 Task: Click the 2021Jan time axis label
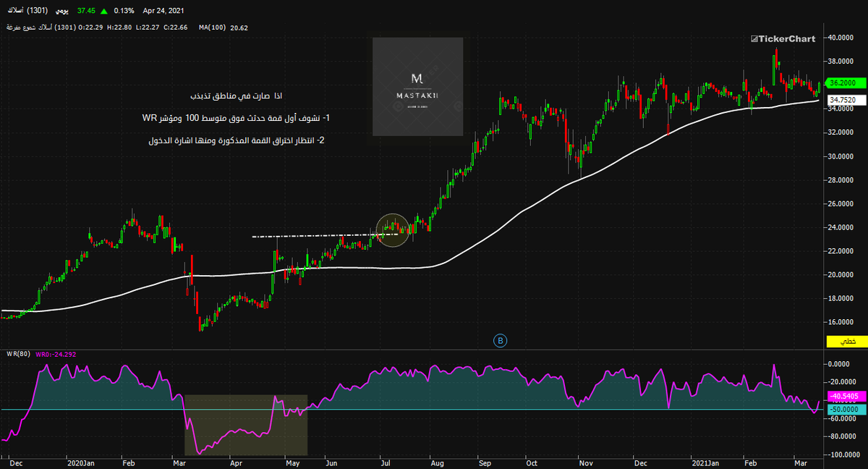coord(706,462)
